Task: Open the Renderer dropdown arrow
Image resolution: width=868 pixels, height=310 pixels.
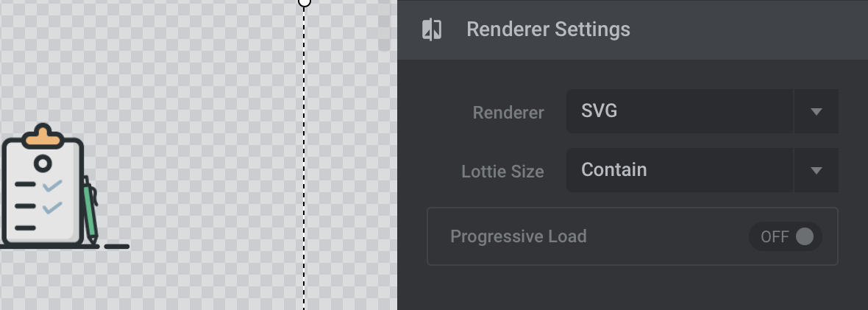Action: [x=816, y=111]
